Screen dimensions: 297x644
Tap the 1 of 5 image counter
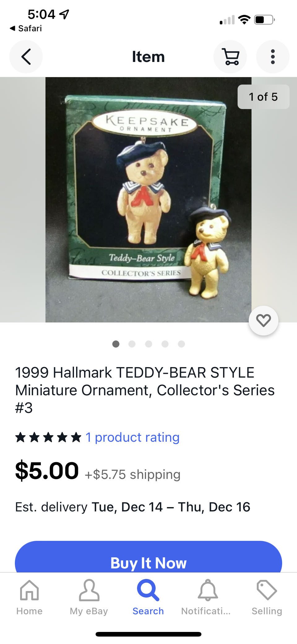pyautogui.click(x=264, y=97)
